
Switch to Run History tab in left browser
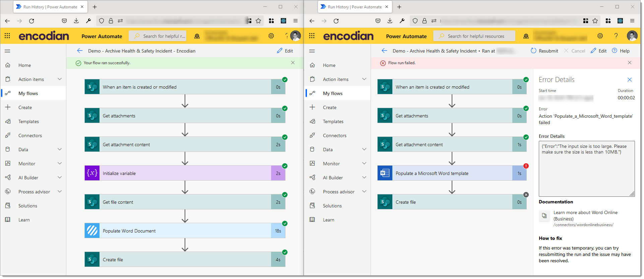(50, 7)
